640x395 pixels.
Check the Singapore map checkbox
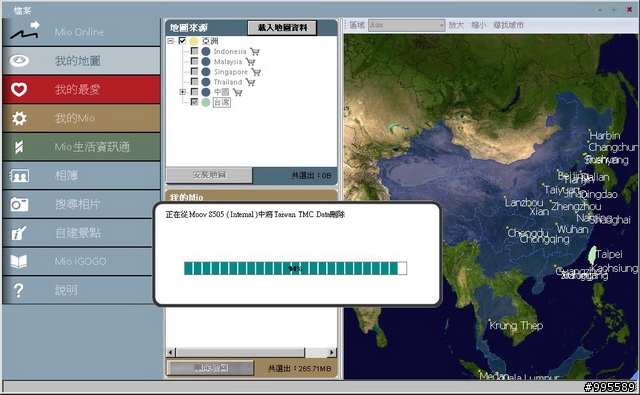[194, 71]
